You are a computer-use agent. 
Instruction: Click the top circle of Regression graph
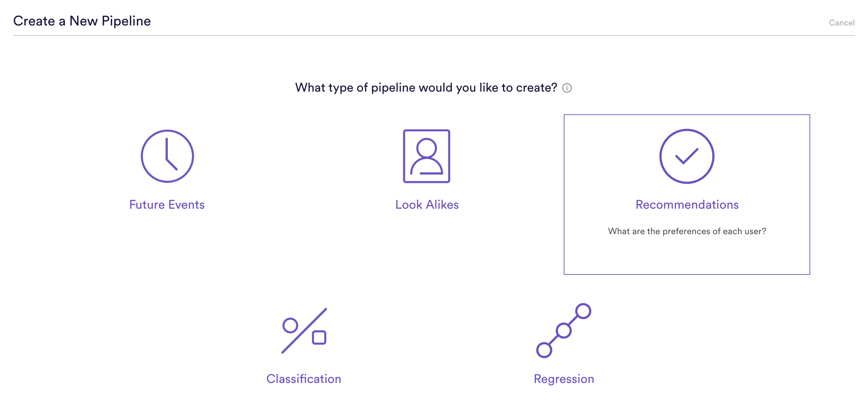pyautogui.click(x=583, y=311)
